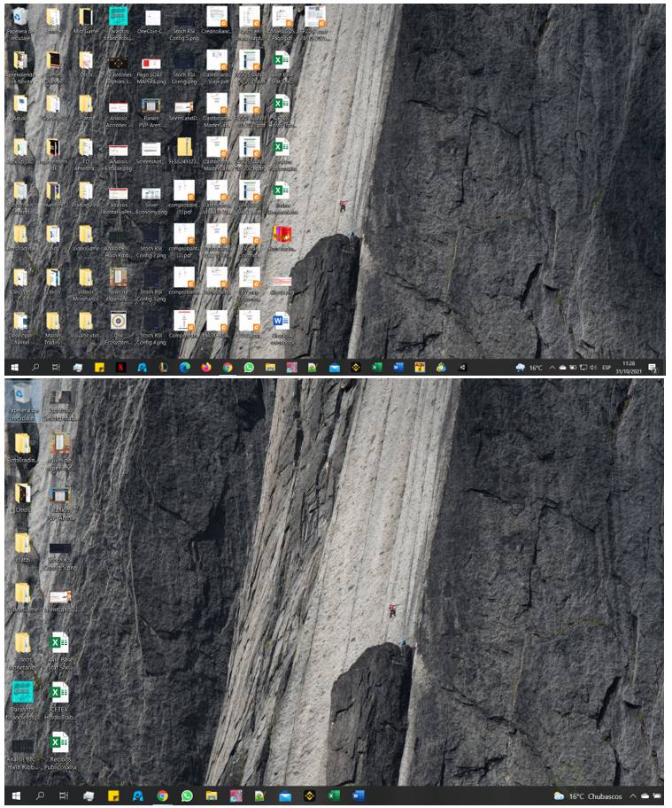Image resolution: width=672 pixels, height=808 pixels.
Task: Open the Mail app in the upper taskbar
Action: 334,368
